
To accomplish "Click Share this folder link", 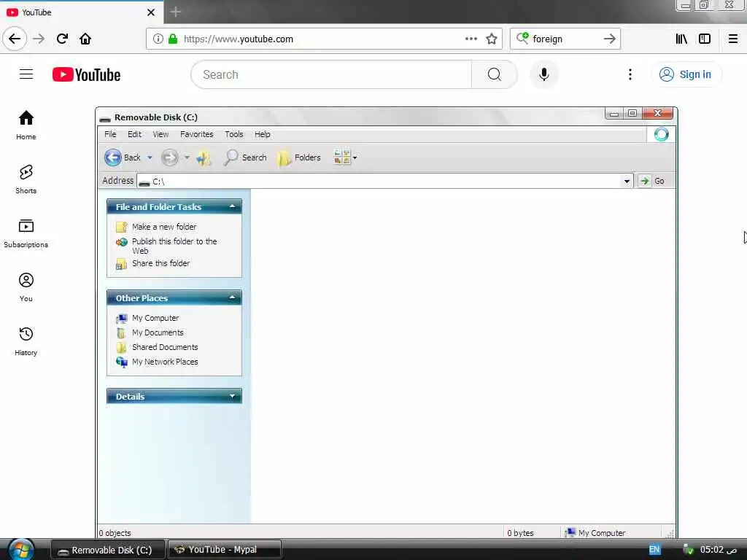I will [160, 263].
